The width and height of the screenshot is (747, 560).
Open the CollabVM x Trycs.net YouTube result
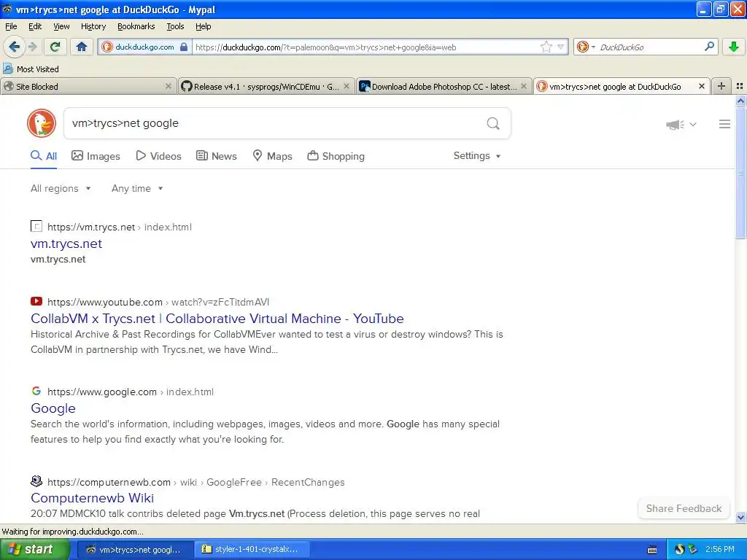[x=217, y=319]
